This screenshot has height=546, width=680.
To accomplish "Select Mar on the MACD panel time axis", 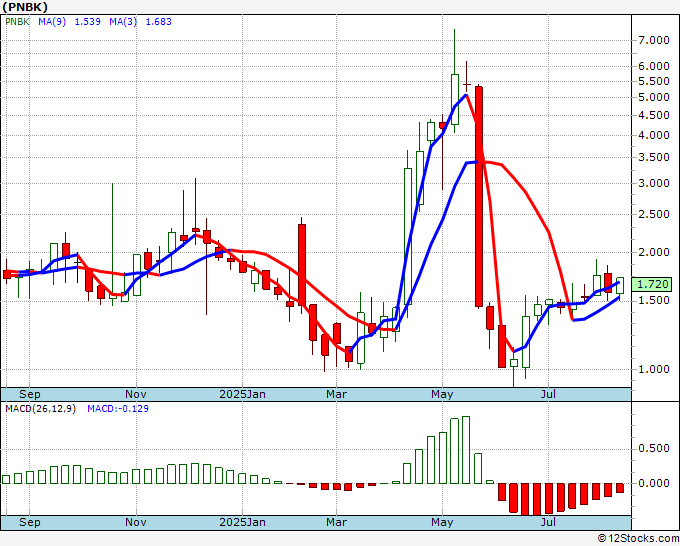I will (337, 522).
